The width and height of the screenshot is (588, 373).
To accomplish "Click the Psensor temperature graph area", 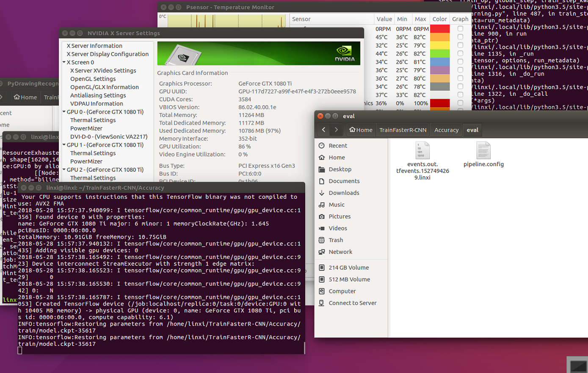I will [x=227, y=21].
